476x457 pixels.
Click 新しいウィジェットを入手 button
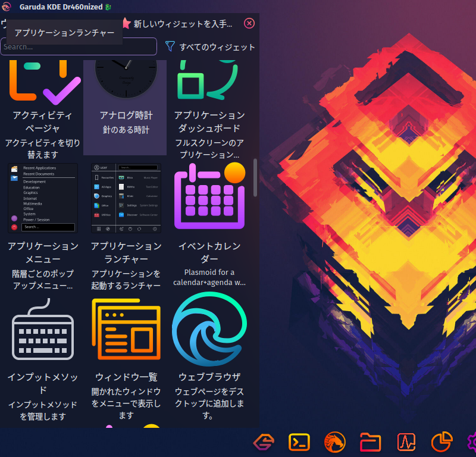(177, 24)
